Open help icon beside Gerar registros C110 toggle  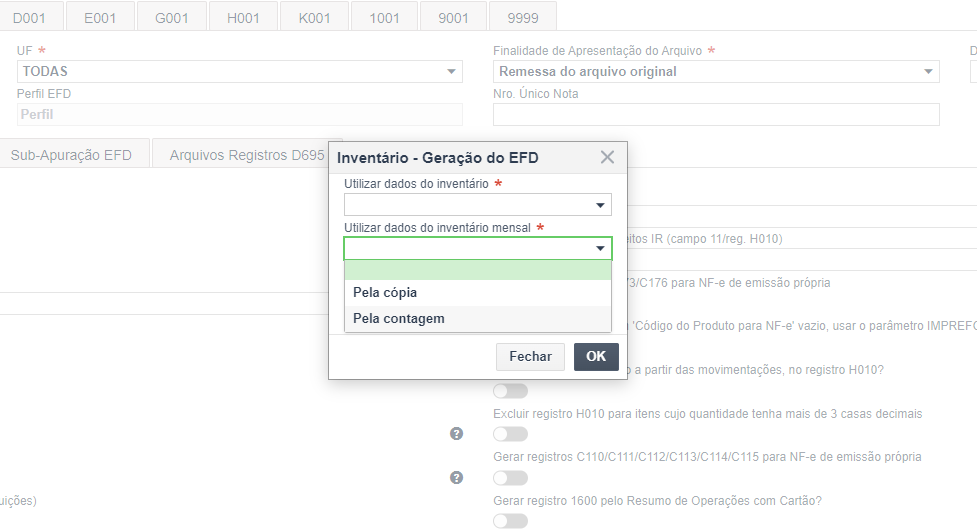click(457, 477)
